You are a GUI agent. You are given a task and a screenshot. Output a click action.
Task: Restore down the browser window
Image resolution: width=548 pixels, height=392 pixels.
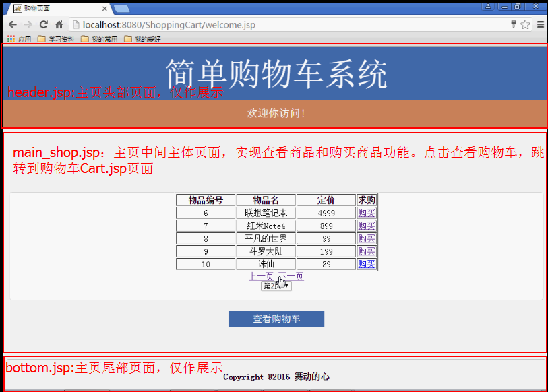click(517, 7)
